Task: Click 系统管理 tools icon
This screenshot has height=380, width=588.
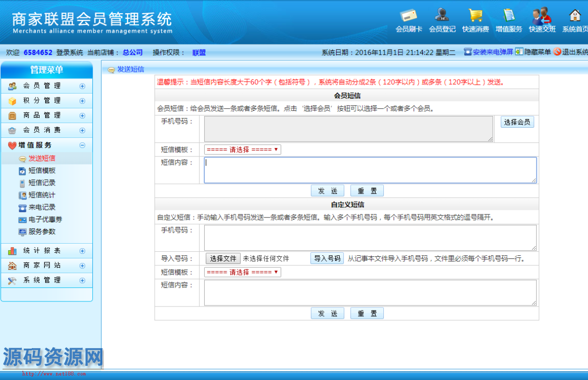Action: [x=12, y=280]
